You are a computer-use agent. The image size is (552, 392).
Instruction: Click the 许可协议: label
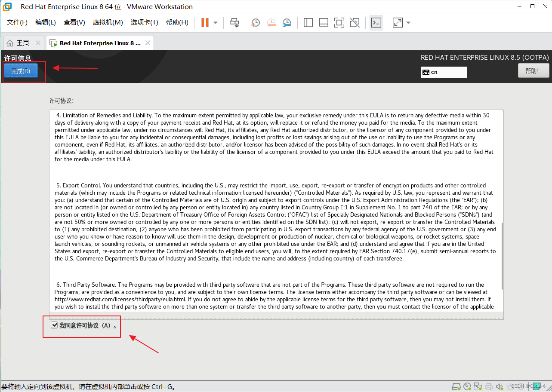[x=62, y=101]
